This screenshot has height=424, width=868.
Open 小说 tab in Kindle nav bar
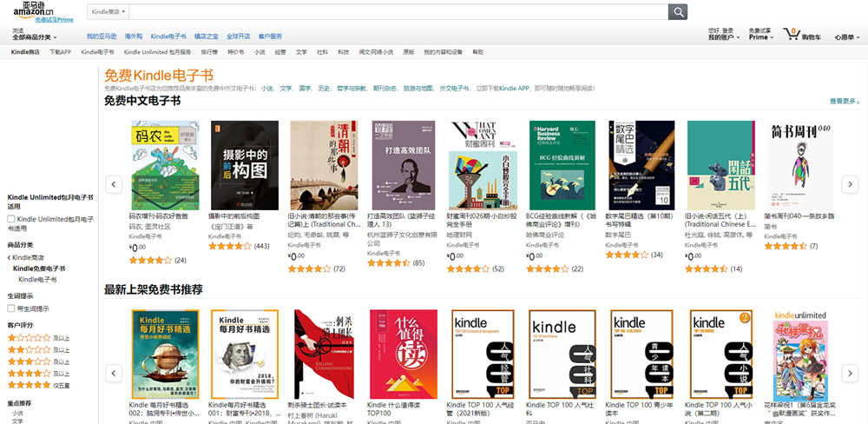259,52
